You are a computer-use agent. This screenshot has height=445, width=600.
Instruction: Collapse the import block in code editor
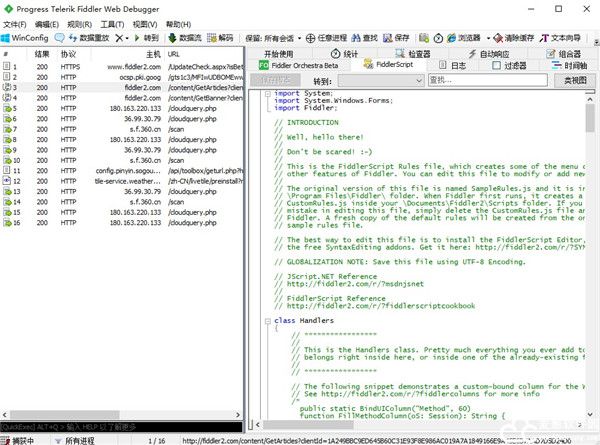[267, 93]
